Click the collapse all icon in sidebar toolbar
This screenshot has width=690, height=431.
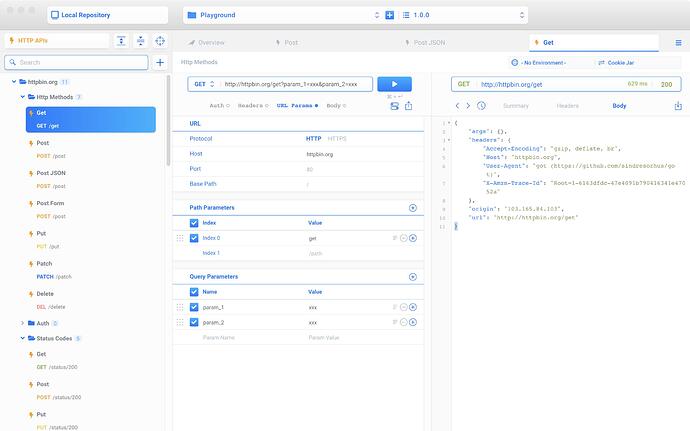(140, 41)
